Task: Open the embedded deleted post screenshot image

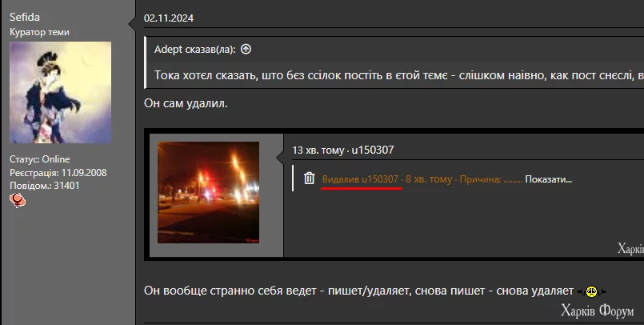Action: pos(394,195)
